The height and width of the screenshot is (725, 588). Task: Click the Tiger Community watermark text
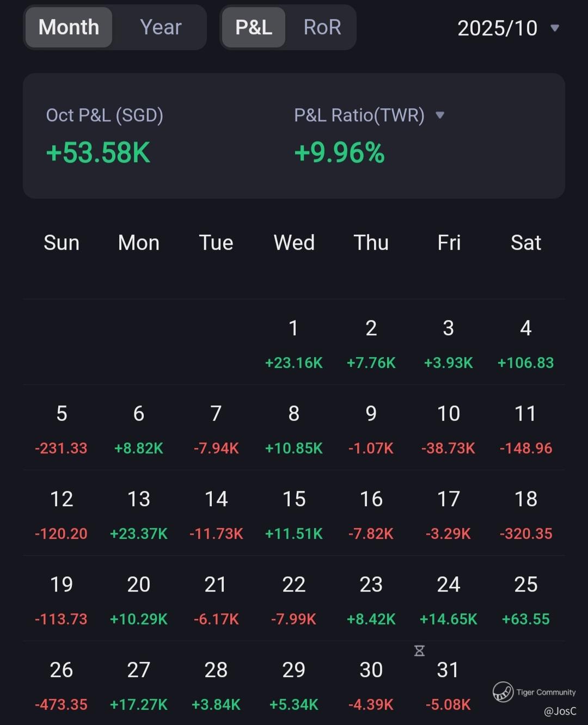[546, 692]
